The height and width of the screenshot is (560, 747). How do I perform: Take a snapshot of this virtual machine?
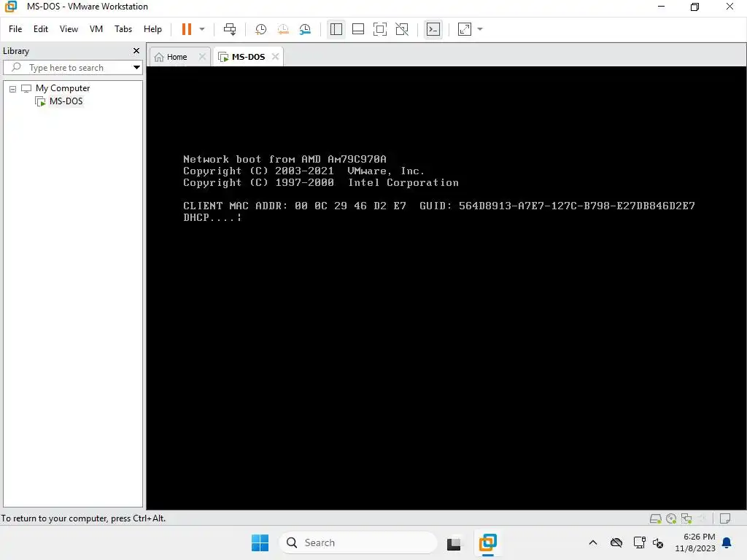[260, 29]
